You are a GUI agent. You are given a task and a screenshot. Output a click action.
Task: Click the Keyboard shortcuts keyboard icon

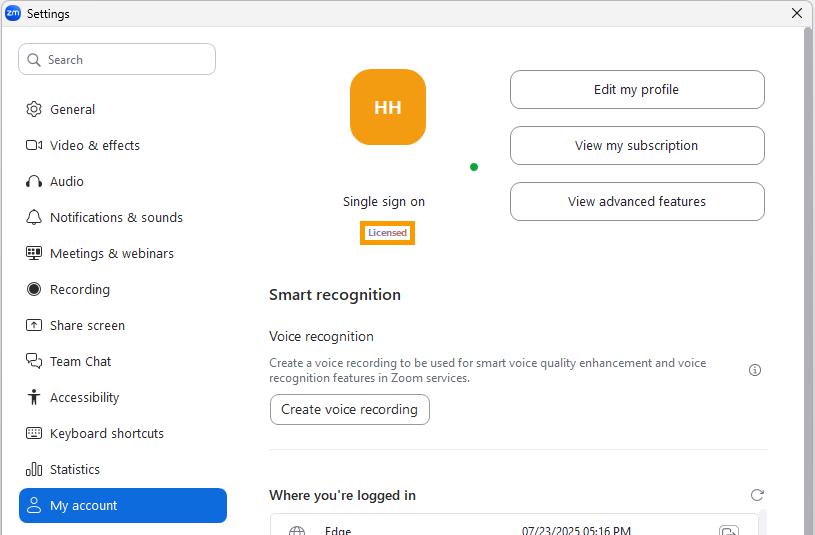[x=34, y=433]
